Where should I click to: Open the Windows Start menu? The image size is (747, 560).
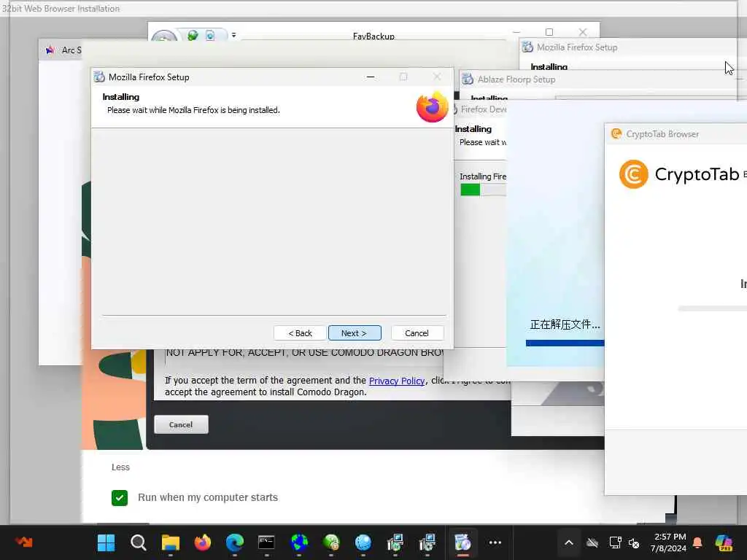(106, 542)
